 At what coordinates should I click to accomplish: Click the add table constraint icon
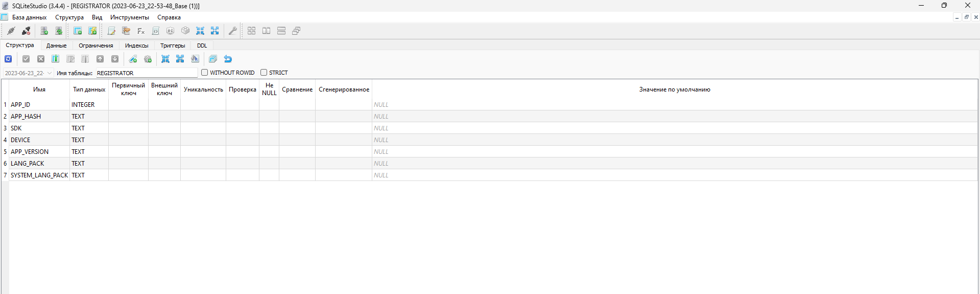click(x=133, y=59)
